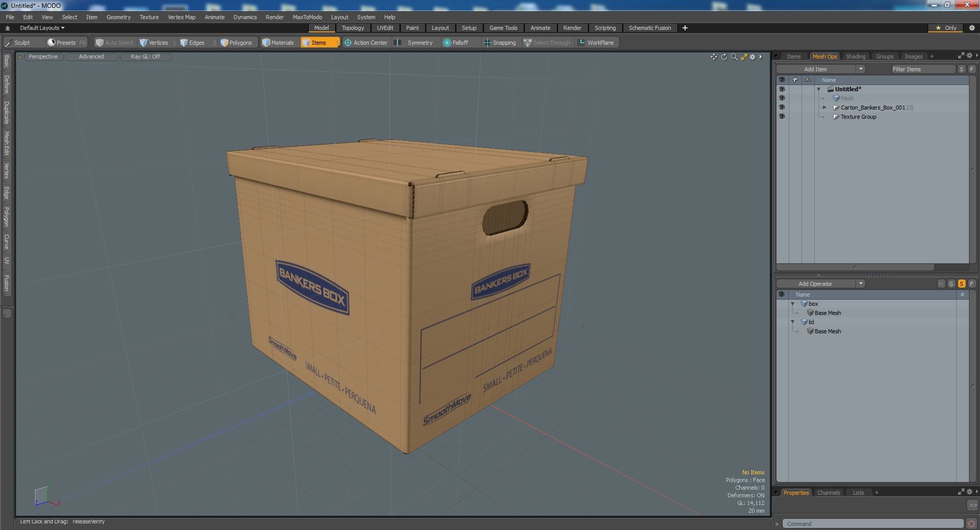
Task: Toggle the Symmetry option
Action: (414, 43)
